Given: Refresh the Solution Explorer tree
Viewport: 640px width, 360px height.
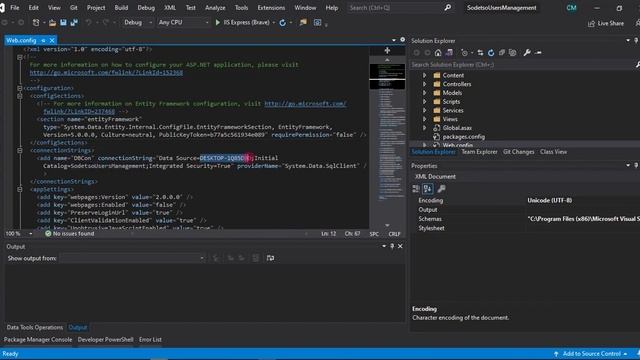Looking at the screenshot, I should pos(491,53).
